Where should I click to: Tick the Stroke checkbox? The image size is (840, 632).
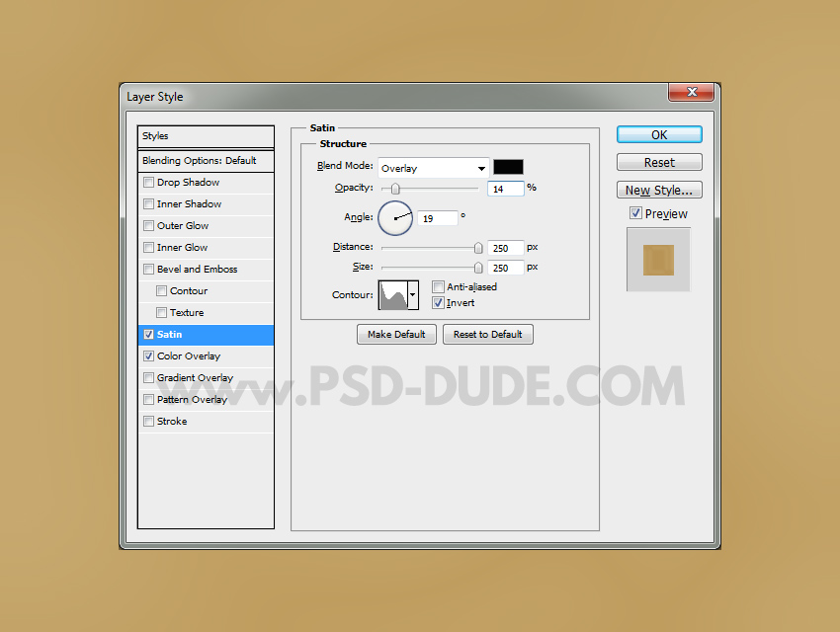coord(149,421)
